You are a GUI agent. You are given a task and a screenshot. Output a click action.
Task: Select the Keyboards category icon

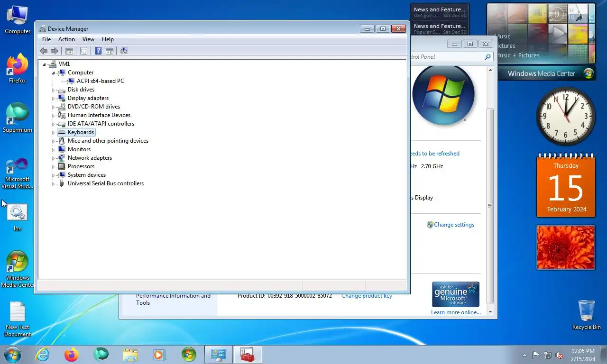coord(61,132)
